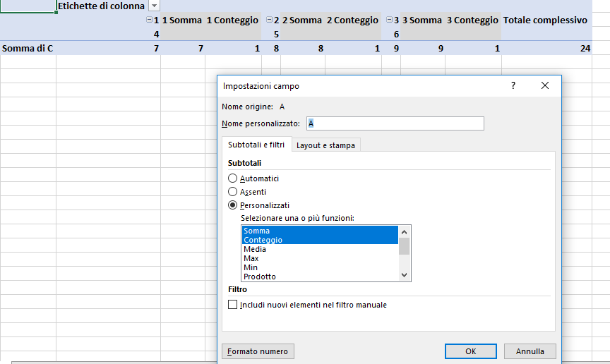Select Prodotto in the function list
This screenshot has width=610, height=364.
tap(320, 277)
